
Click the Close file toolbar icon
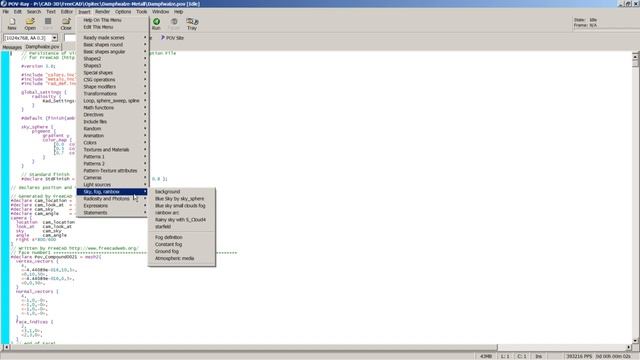click(66, 24)
